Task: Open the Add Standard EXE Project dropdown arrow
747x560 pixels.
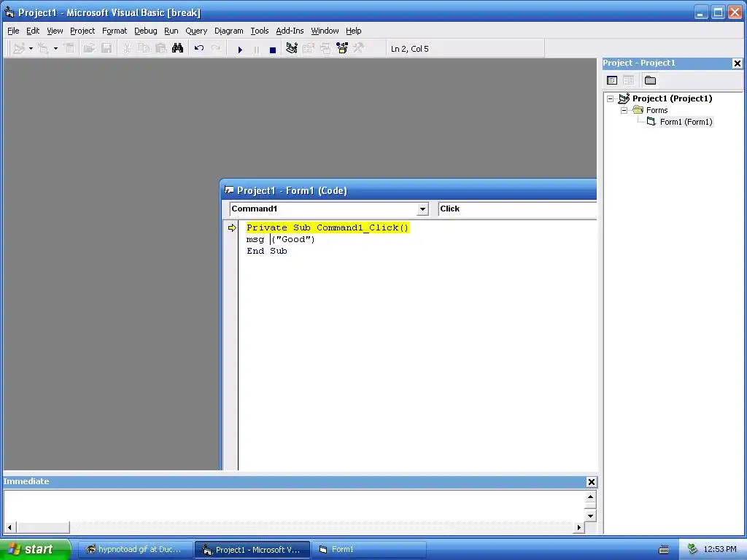Action: tap(31, 49)
